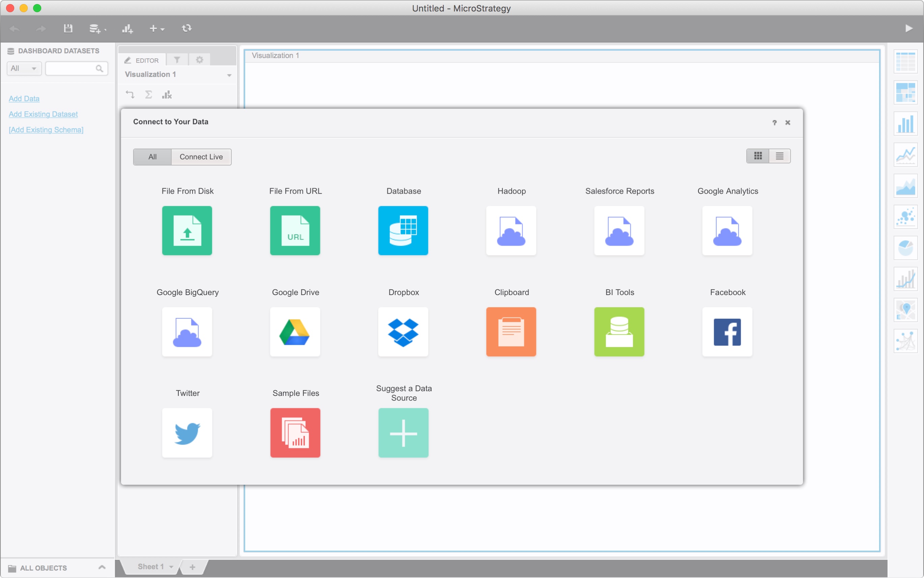The image size is (924, 578).
Task: Open the plus insert dropdown
Action: click(x=156, y=29)
